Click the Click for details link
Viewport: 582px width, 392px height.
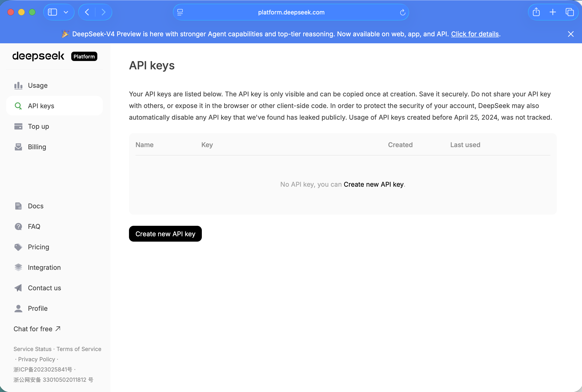coord(475,34)
